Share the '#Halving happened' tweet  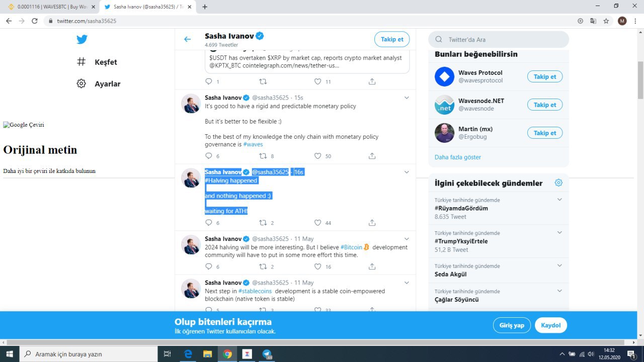pyautogui.click(x=372, y=223)
